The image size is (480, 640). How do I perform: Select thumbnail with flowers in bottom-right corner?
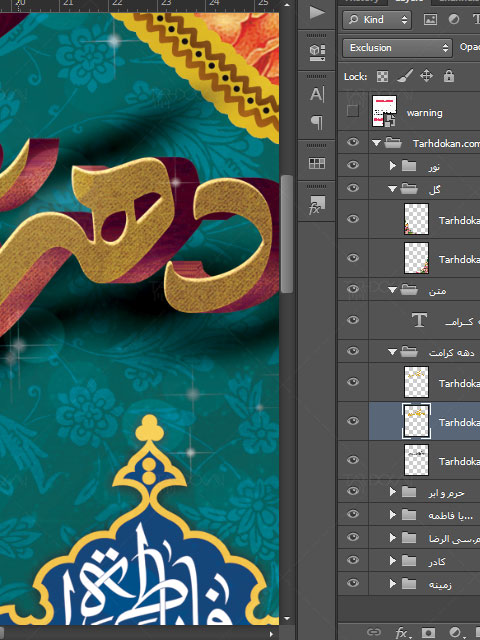(416, 258)
